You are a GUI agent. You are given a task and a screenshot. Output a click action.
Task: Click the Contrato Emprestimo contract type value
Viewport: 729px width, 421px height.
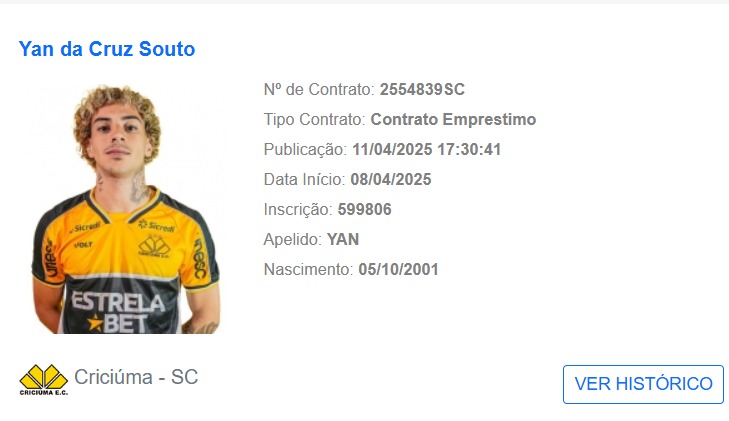[x=453, y=119]
